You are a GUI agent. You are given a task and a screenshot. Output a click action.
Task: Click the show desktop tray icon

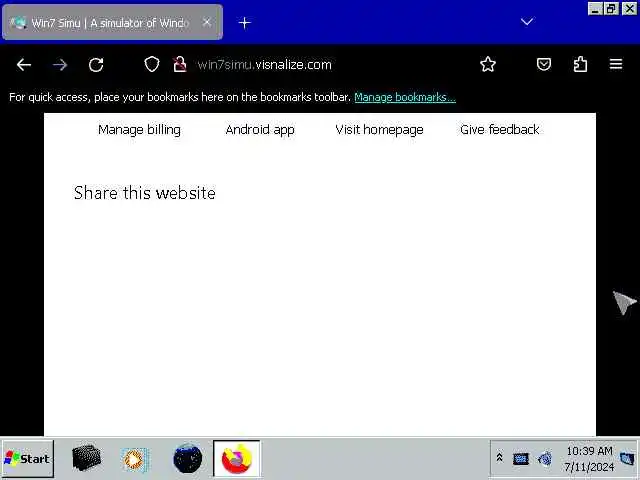click(x=627, y=458)
